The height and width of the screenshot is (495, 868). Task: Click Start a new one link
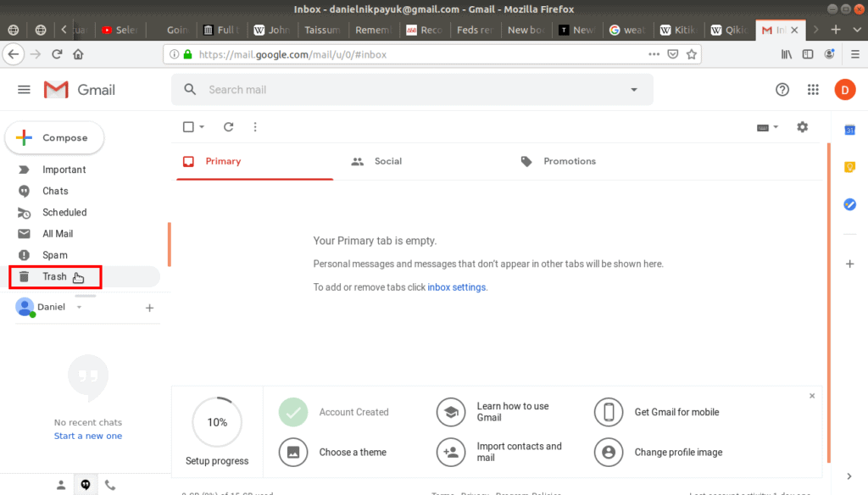[x=88, y=436]
